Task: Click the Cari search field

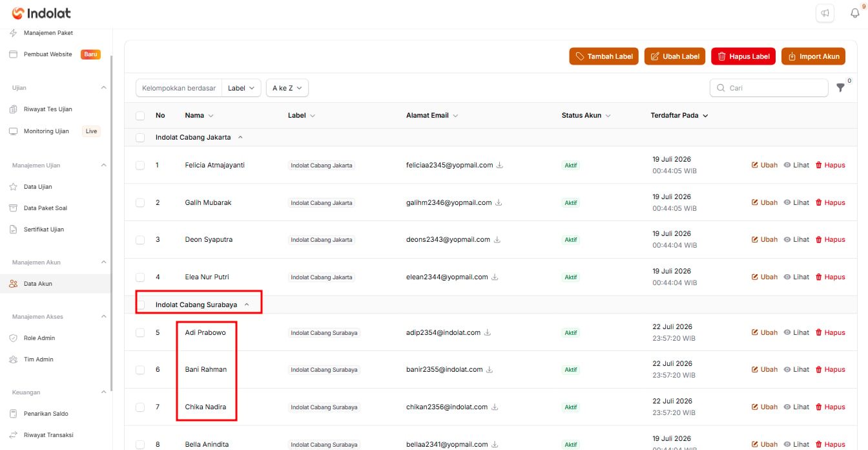Action: tap(769, 88)
